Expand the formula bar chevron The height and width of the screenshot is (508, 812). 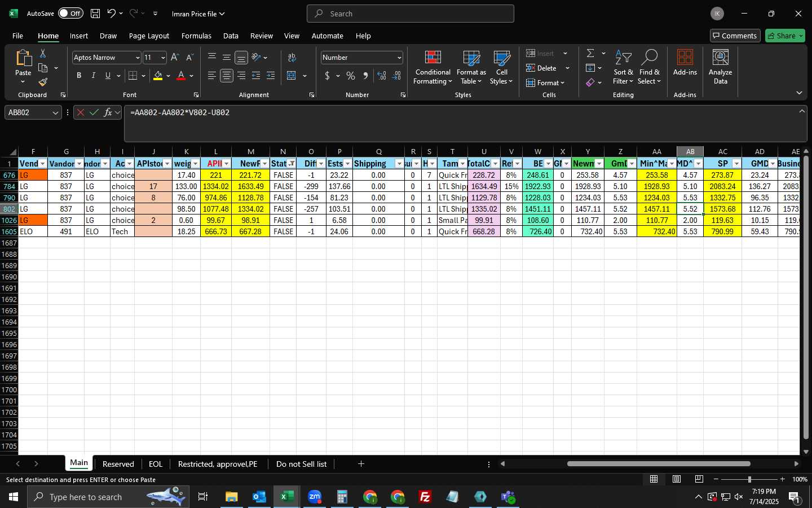(802, 111)
